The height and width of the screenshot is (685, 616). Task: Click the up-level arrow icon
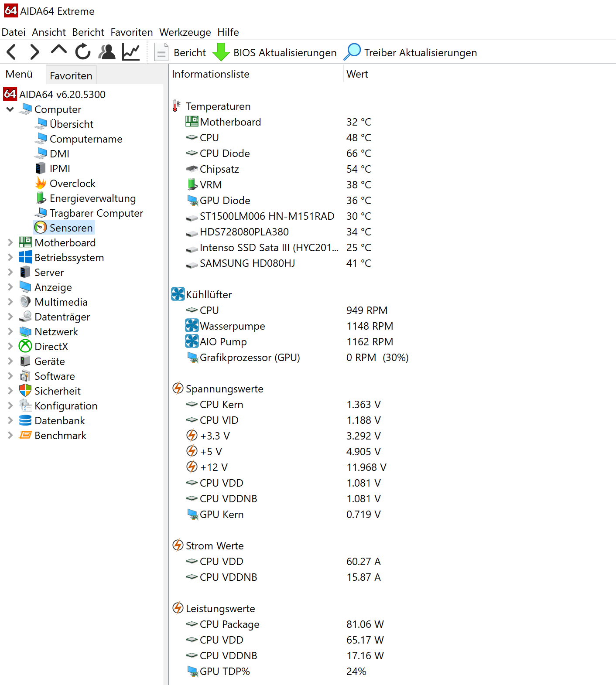coord(59,49)
